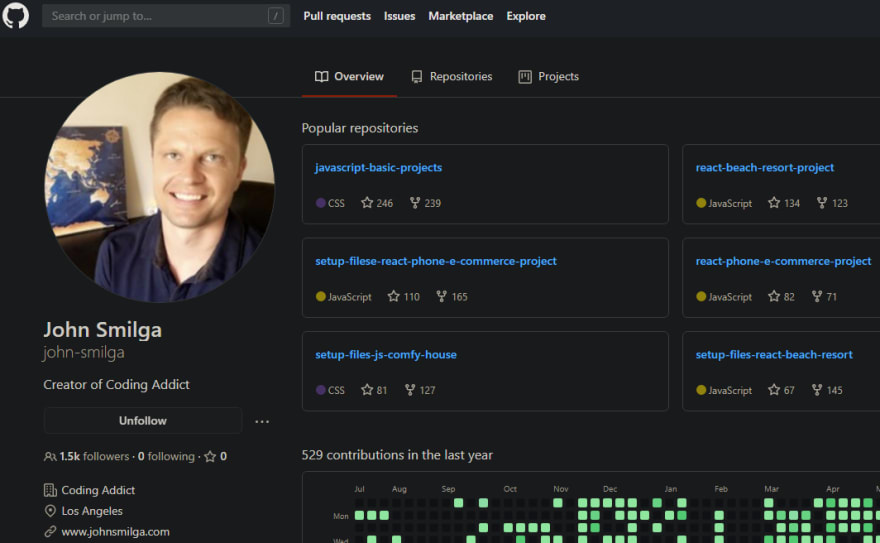The image size is (880, 543).
Task: Switch to the Projects tab
Action: pyautogui.click(x=548, y=76)
